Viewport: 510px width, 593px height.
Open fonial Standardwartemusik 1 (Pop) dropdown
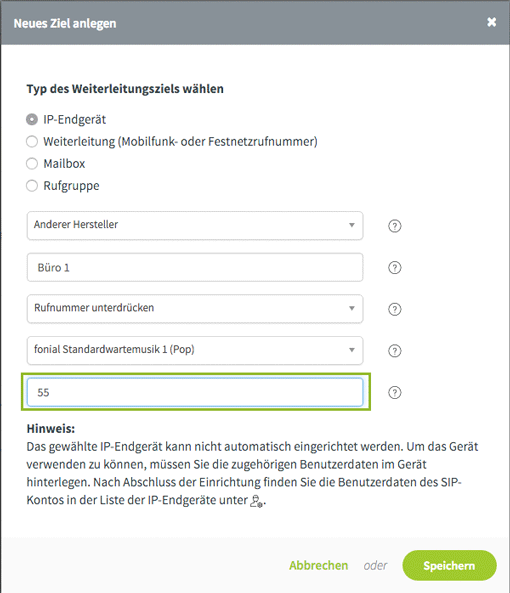[x=195, y=351]
